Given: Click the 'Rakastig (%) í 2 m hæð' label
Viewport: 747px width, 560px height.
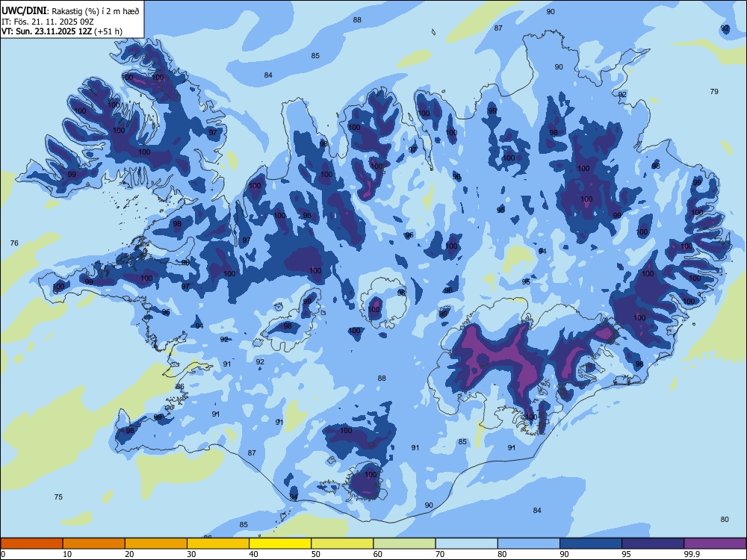Looking at the screenshot, I should [96, 11].
